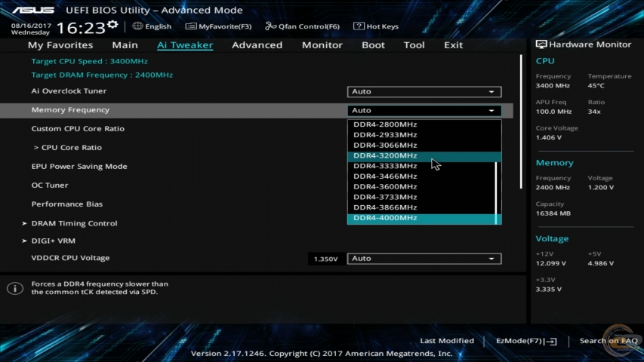Select the OC Tuner row
Viewport: 644px width, 362px height.
[x=50, y=185]
